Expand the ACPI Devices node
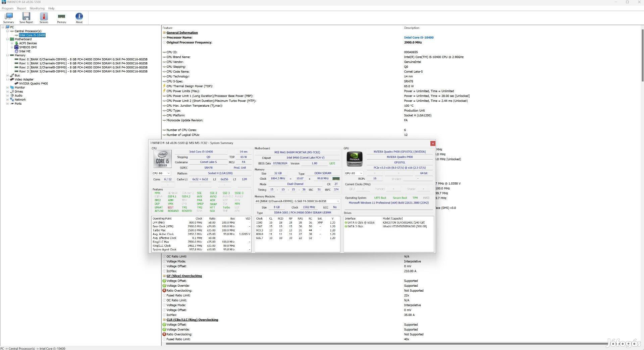The width and height of the screenshot is (644, 350). [12, 43]
